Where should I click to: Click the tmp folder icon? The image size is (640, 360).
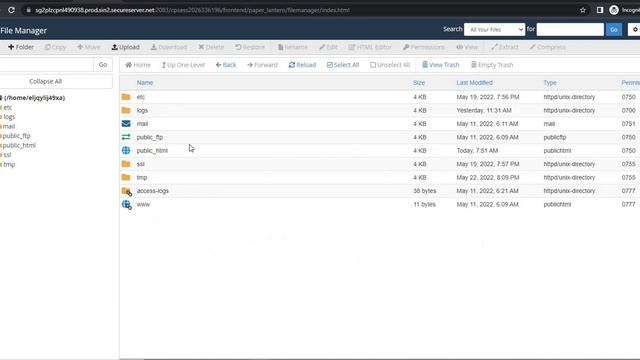[x=126, y=177]
